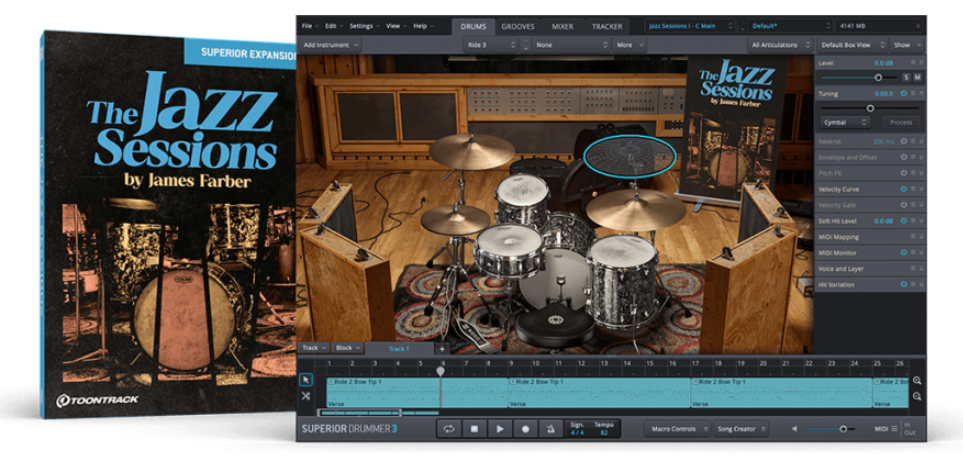Select the highlighted ride cymbal on kit
This screenshot has height=466, width=963.
(630, 157)
